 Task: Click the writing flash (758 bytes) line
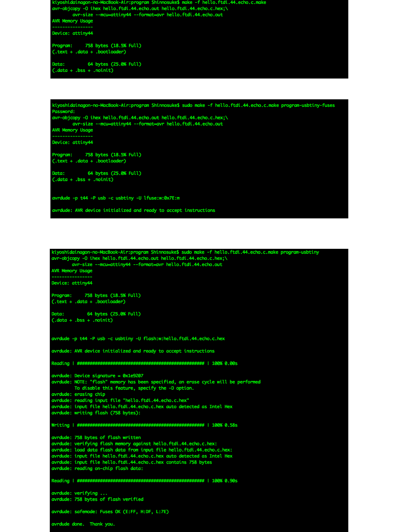tap(96, 413)
